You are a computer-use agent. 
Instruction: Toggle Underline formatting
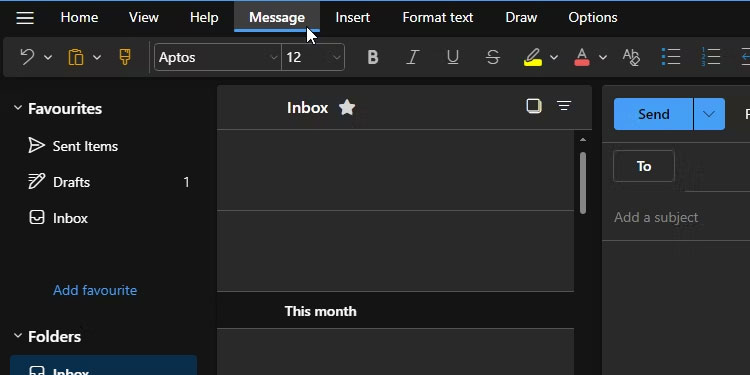(x=452, y=57)
